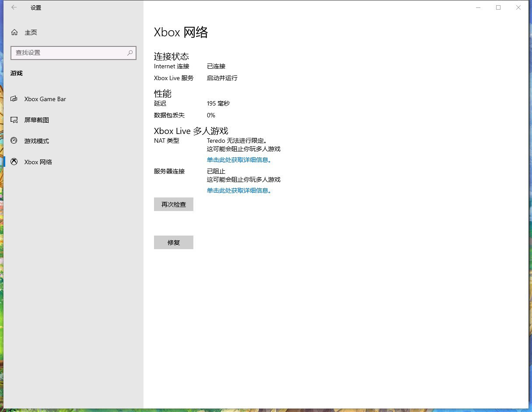Go to 屏幕截图 settings
532x412 pixels.
73,120
